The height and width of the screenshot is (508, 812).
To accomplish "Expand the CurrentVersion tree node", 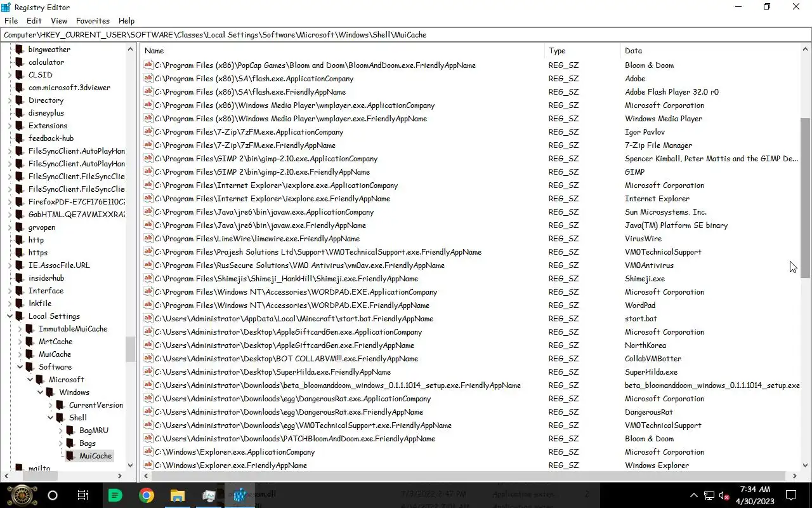I will pyautogui.click(x=50, y=404).
